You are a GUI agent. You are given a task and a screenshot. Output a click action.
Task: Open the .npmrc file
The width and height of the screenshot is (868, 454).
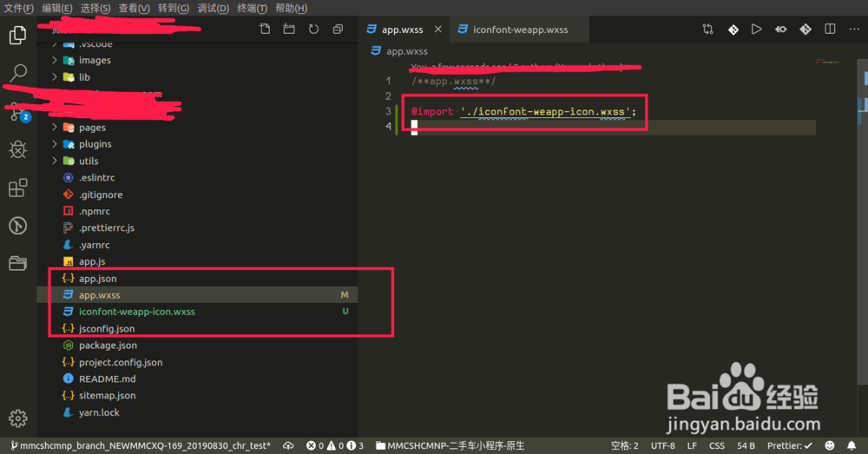[198, 211]
